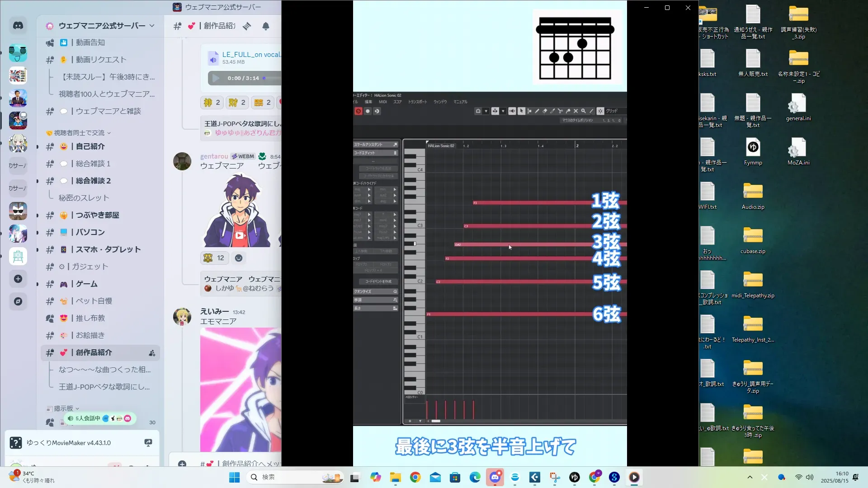The height and width of the screenshot is (488, 868).
Task: Click the notification bell in channel header
Action: 266,26
